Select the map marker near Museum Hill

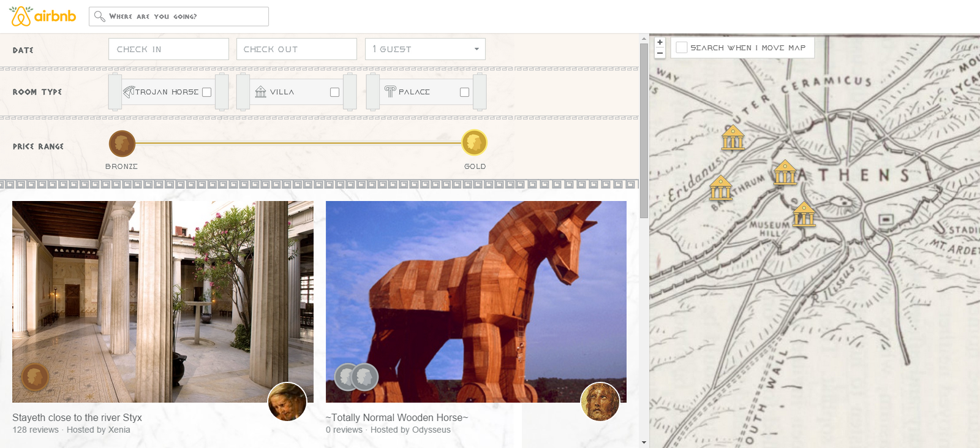[x=804, y=215]
